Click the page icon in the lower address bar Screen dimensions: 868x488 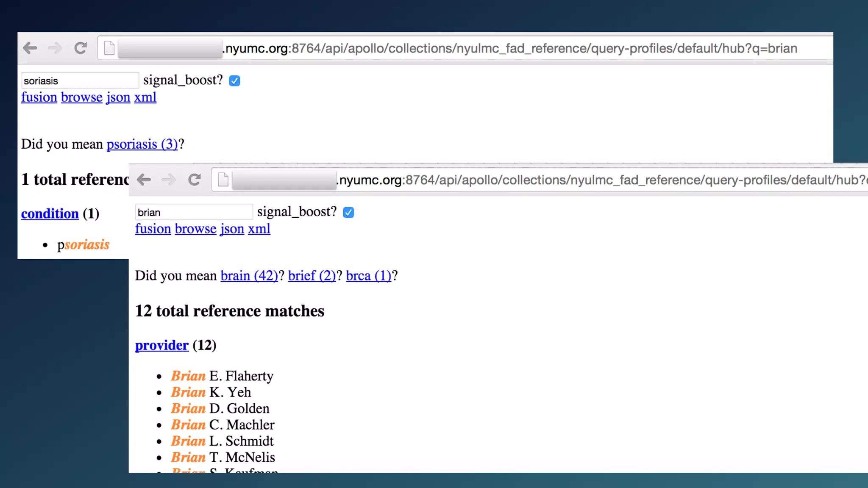click(223, 180)
